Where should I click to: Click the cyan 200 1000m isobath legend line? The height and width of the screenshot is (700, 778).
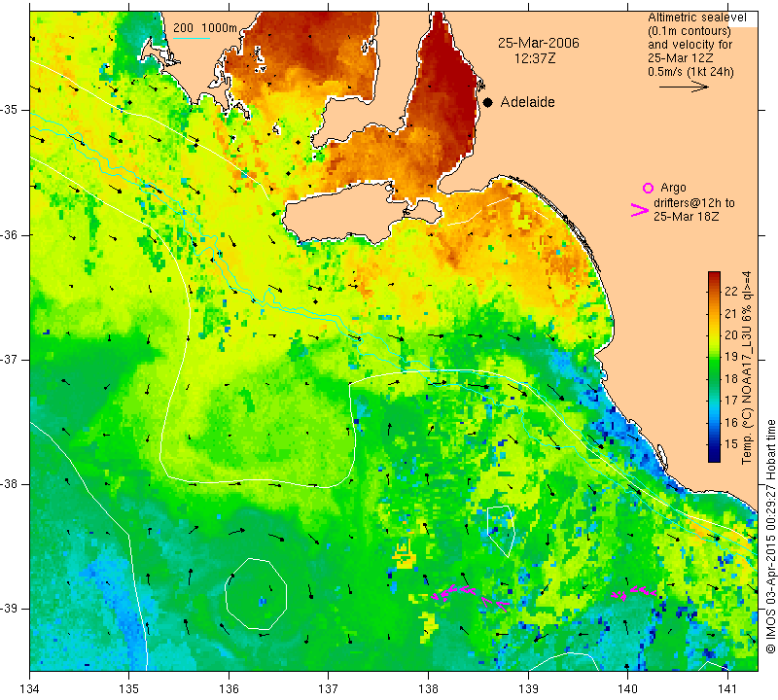[x=192, y=38]
